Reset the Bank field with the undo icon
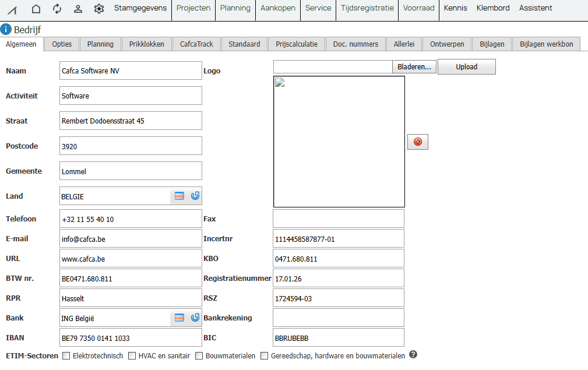Viewport: 588px width, 370px height. click(195, 318)
